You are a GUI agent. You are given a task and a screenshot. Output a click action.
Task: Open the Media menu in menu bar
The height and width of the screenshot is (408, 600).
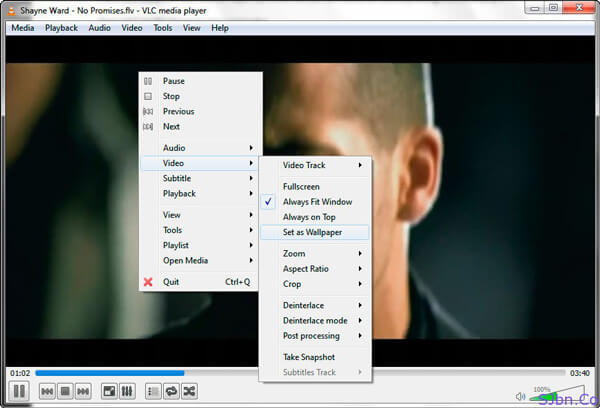pyautogui.click(x=23, y=28)
